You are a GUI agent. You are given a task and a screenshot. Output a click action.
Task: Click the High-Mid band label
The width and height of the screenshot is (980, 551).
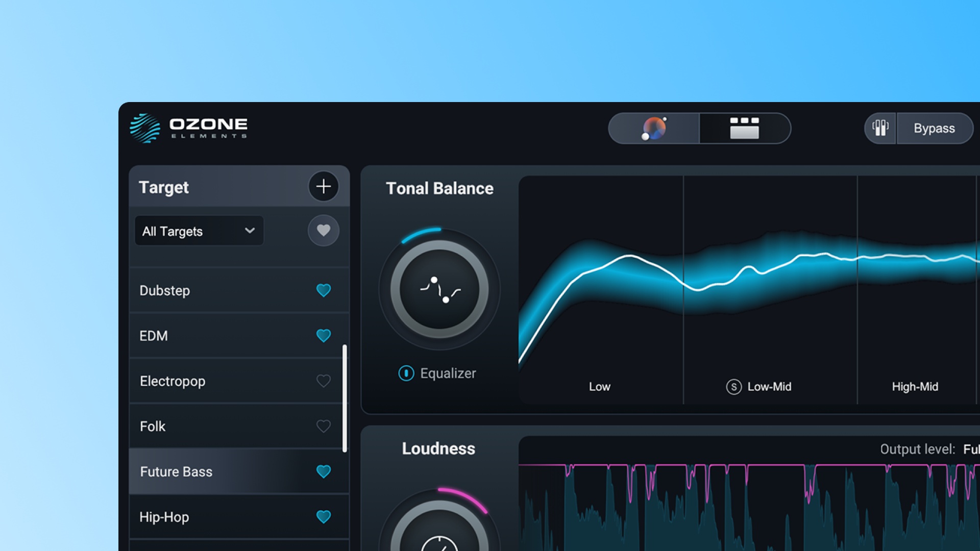915,387
